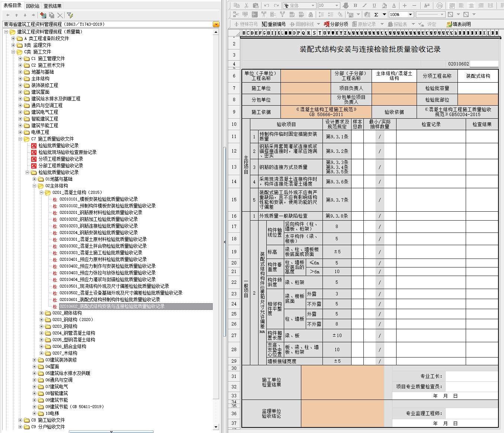Image resolution: width=504 pixels, height=433 pixels.
Task: Toggle underline formatting
Action: click(x=374, y=6)
